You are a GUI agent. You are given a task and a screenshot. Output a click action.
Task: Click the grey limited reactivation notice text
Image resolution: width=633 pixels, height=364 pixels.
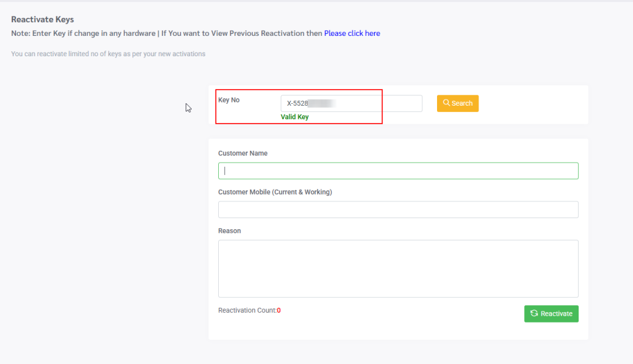(x=108, y=54)
